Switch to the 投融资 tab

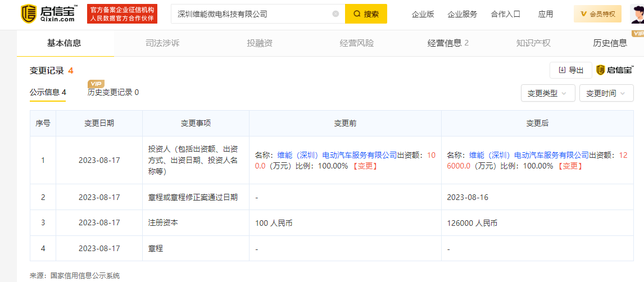pos(260,43)
